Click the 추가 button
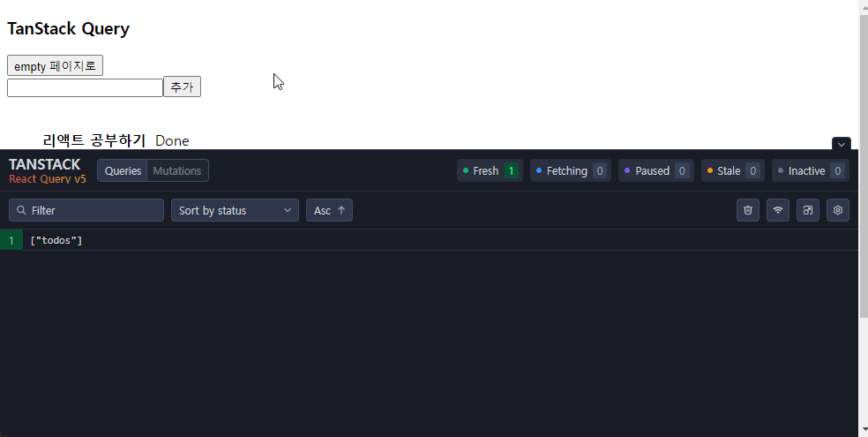The image size is (868, 437). pos(182,87)
